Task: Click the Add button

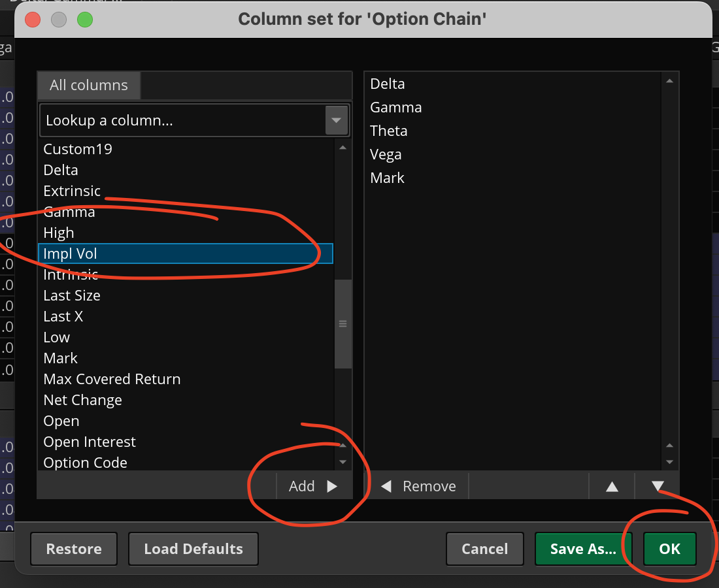Action: pos(314,486)
